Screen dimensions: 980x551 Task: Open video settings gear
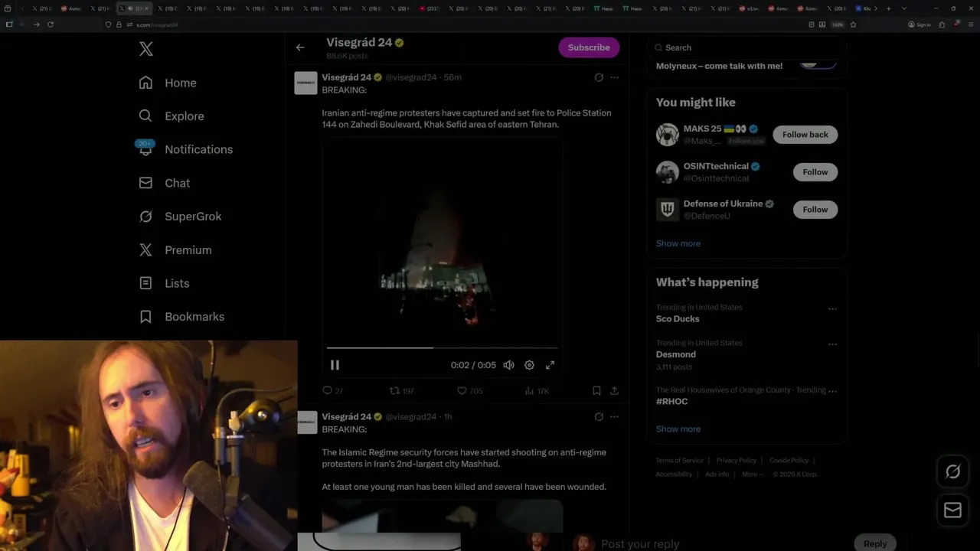[x=529, y=365]
